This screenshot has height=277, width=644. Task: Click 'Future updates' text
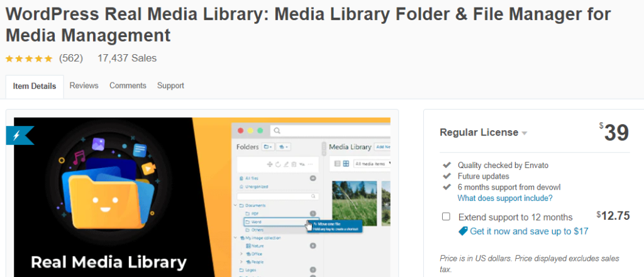tap(484, 176)
